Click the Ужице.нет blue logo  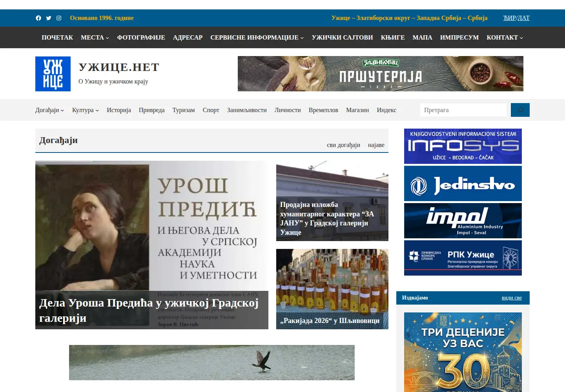[x=53, y=74]
